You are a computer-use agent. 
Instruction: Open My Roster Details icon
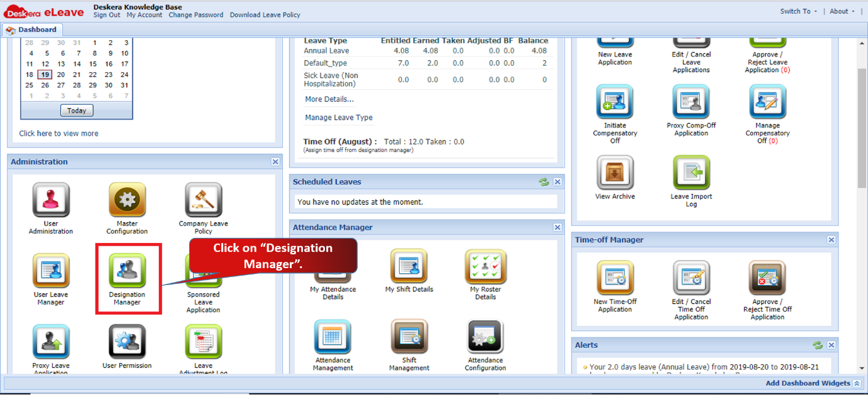point(485,266)
